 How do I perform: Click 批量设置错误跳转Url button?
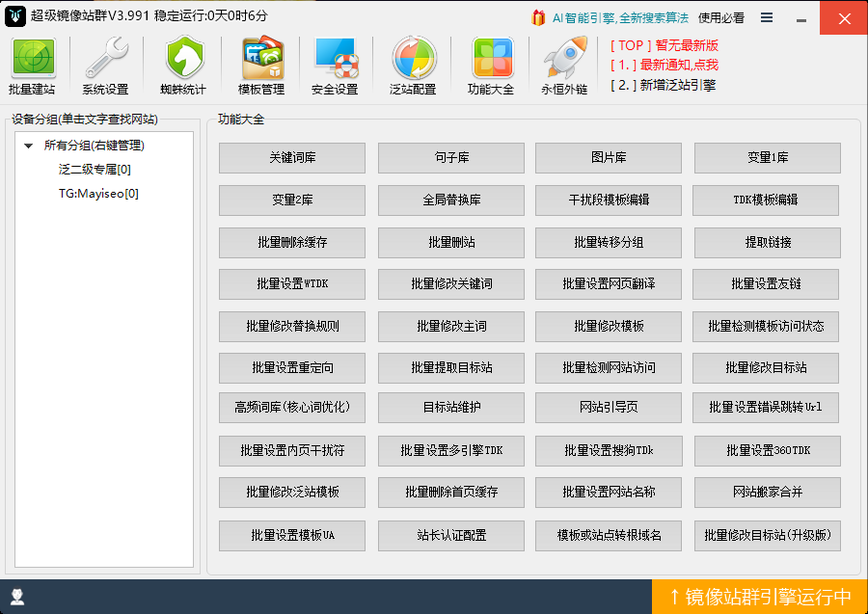click(766, 408)
